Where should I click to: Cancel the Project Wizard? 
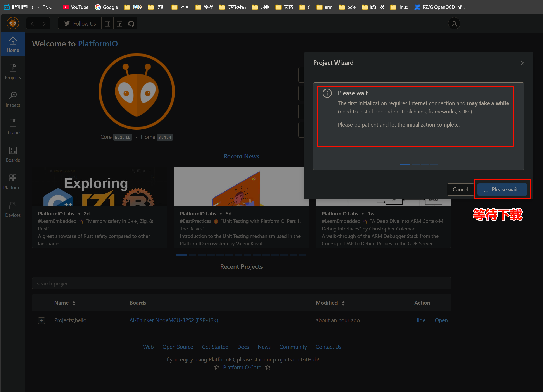[460, 190]
